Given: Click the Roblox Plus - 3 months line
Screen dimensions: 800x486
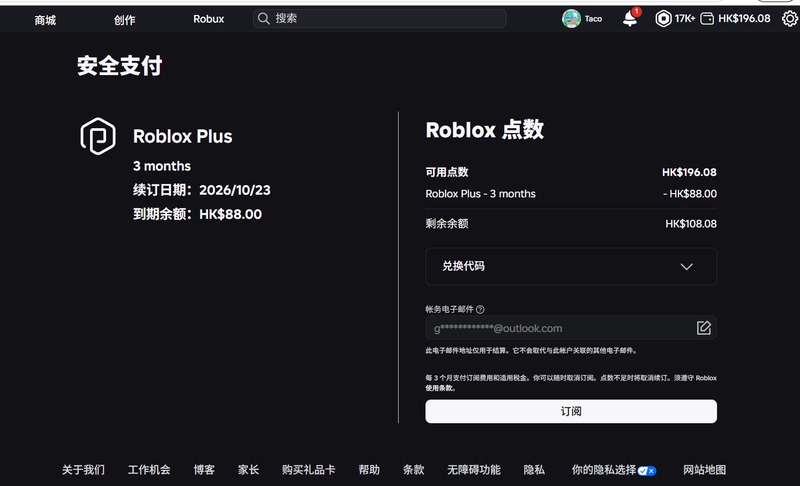Looking at the screenshot, I should point(481,194).
